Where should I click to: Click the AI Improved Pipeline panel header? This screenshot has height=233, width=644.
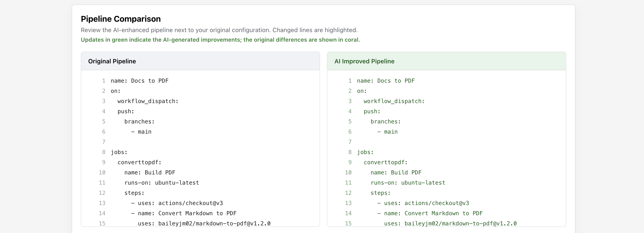(364, 61)
